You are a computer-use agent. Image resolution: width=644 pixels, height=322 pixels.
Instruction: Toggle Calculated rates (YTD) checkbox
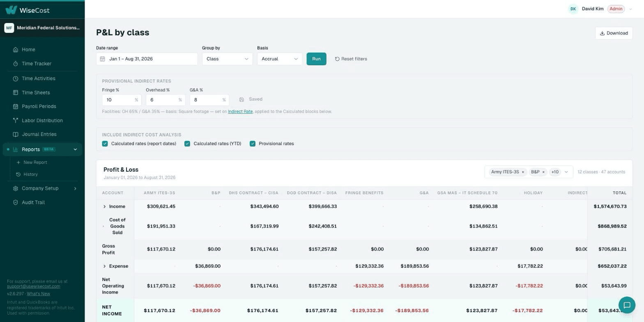(187, 144)
